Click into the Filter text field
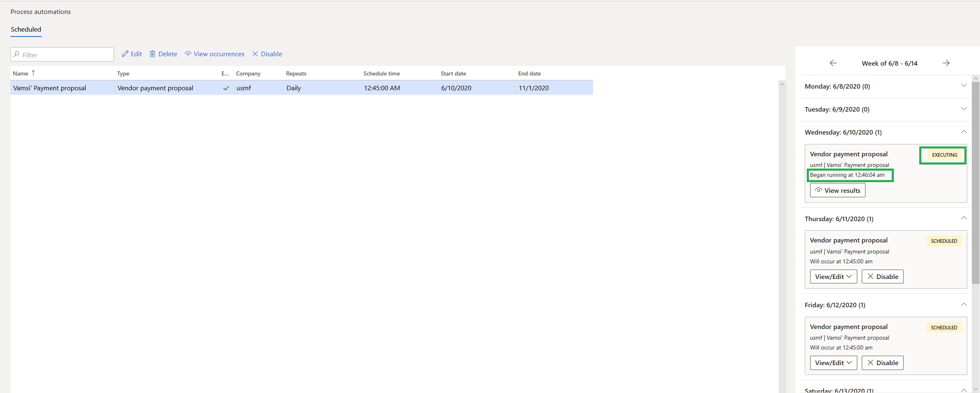 point(66,55)
